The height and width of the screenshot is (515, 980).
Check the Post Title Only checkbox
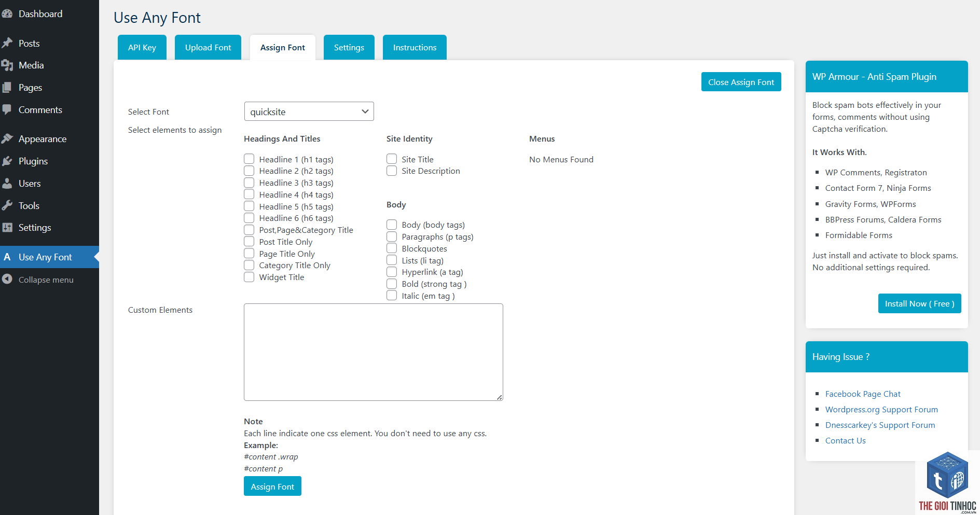(249, 241)
